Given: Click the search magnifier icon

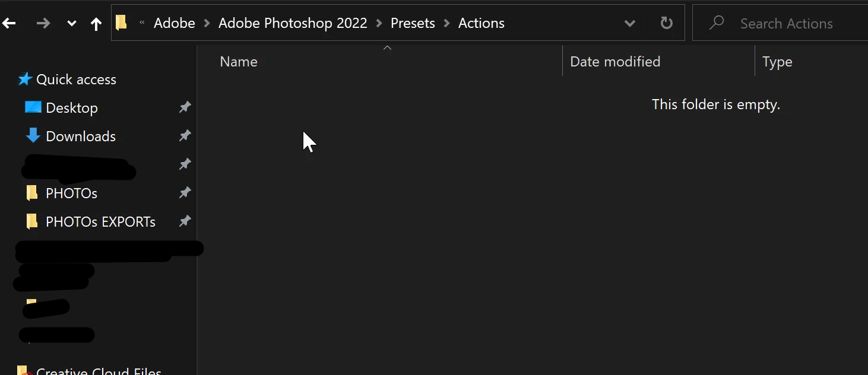Looking at the screenshot, I should point(717,23).
